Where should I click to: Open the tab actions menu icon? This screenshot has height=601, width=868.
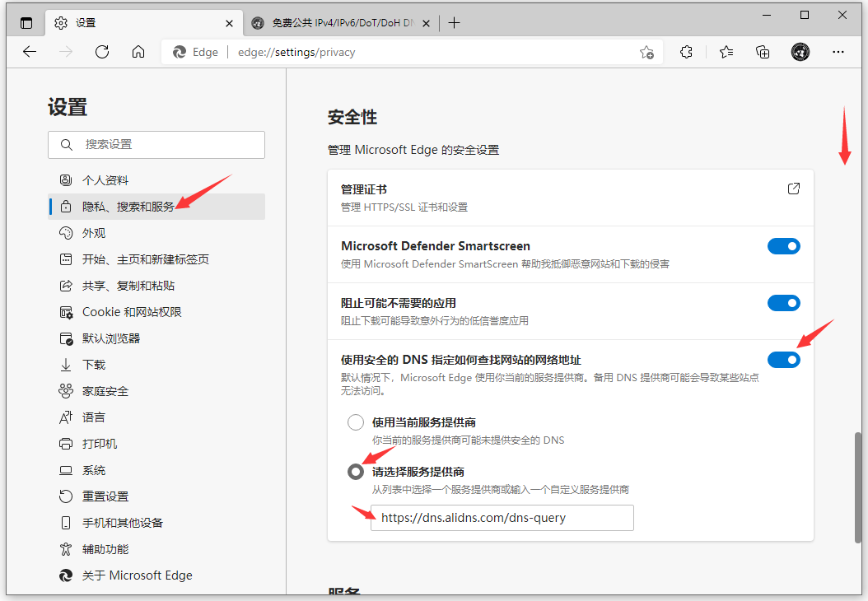(26, 23)
